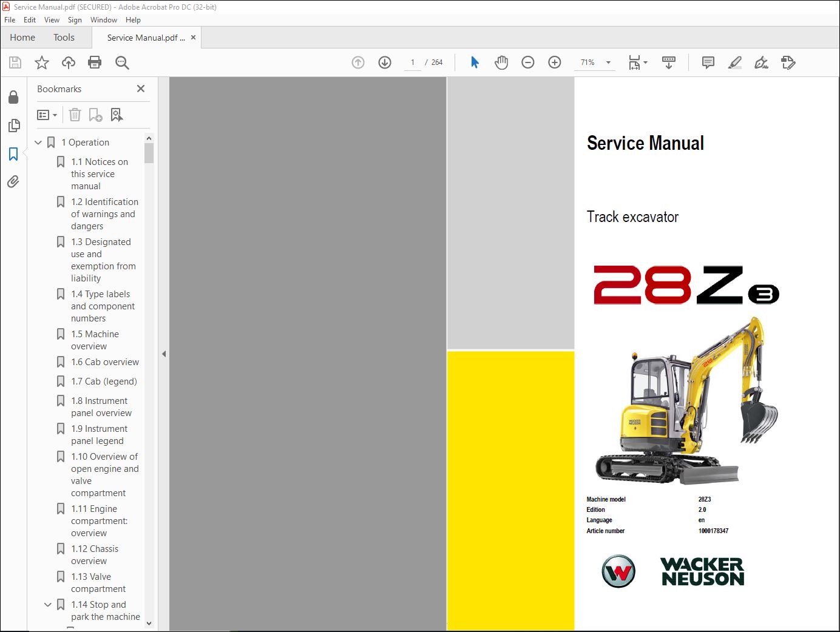Image resolution: width=840 pixels, height=632 pixels.
Task: Click the upload to cloud icon
Action: coord(69,62)
